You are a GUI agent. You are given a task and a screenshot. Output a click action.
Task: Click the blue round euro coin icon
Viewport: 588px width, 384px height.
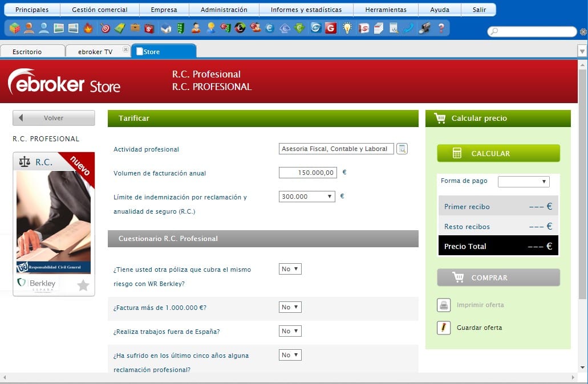tap(270, 28)
